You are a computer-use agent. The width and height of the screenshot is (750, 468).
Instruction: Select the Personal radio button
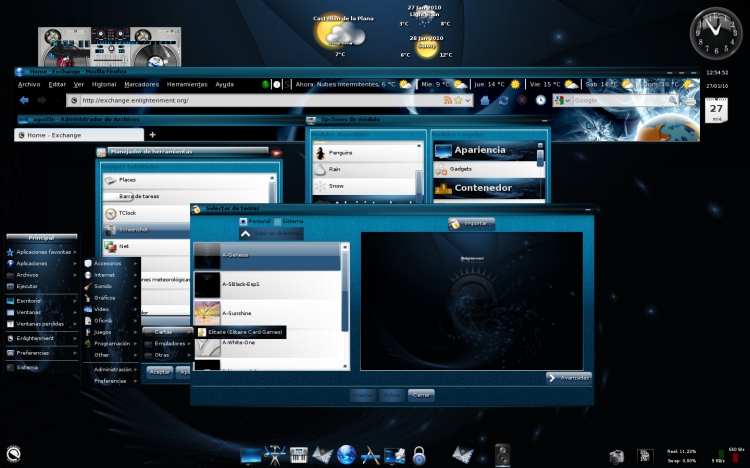point(243,222)
